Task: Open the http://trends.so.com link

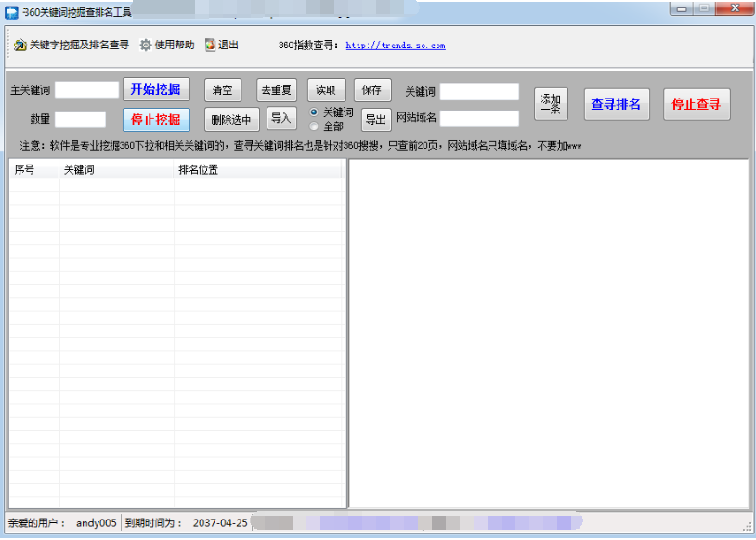Action: pos(396,46)
